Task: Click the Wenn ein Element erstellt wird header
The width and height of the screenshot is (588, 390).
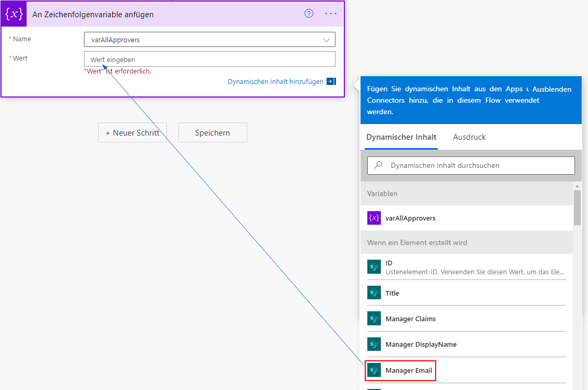Action: click(466, 242)
